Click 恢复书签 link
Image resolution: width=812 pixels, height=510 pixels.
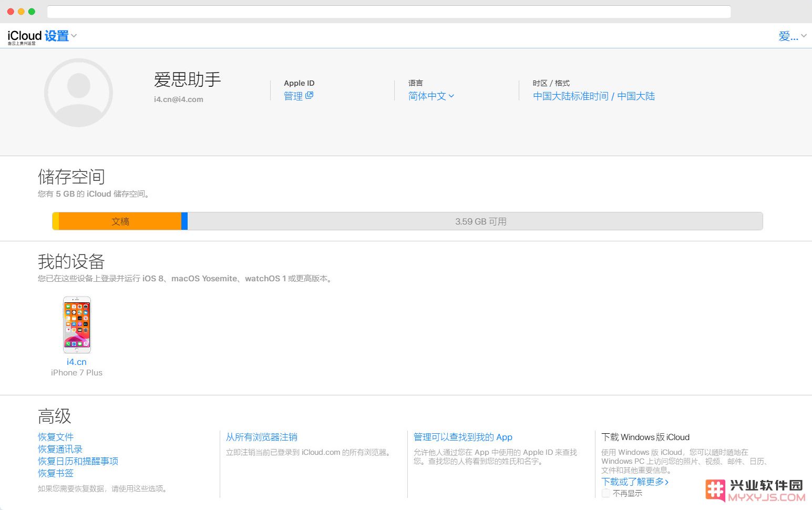pyautogui.click(x=56, y=473)
